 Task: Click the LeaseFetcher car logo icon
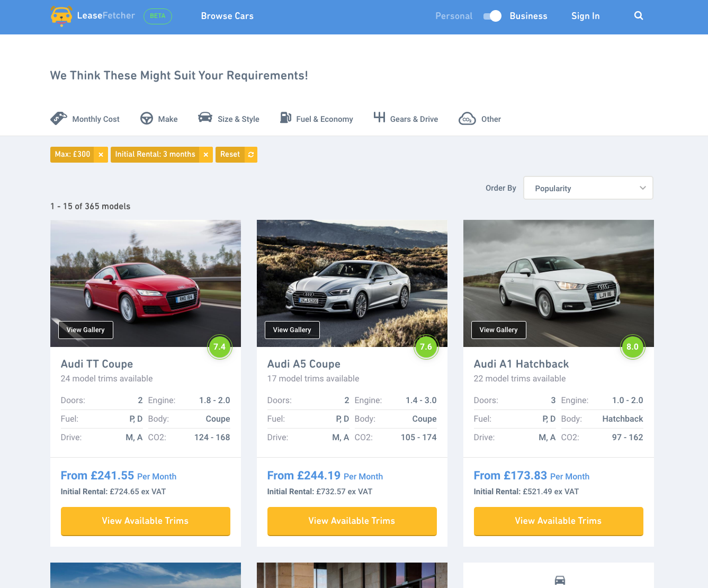61,16
